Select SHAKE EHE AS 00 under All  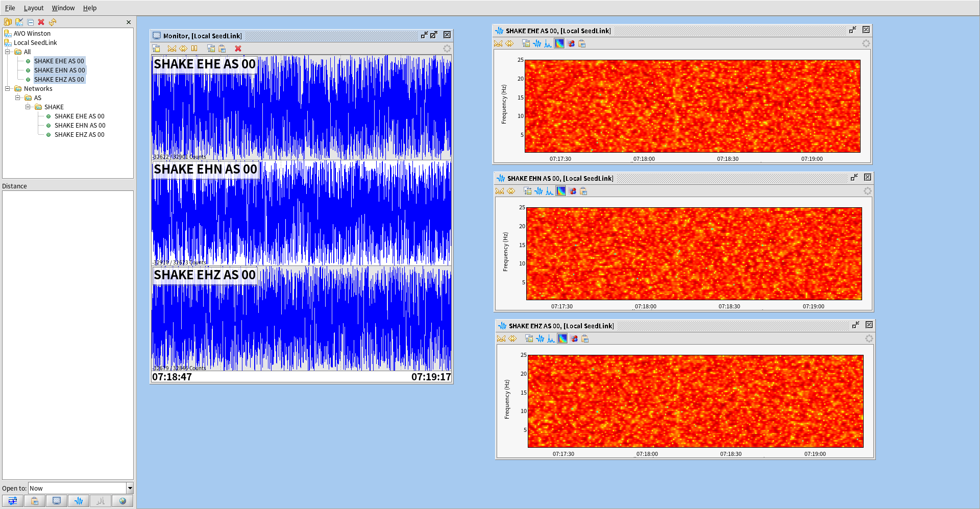(59, 61)
